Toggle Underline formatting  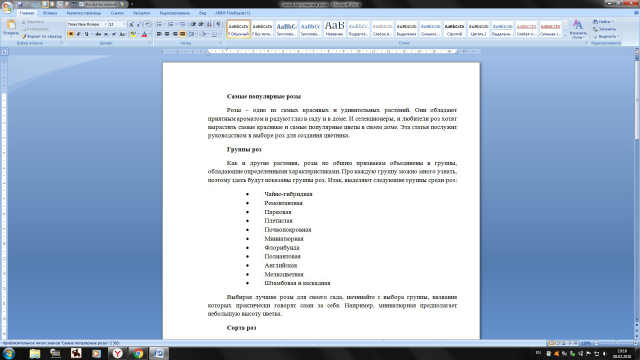tap(86, 34)
